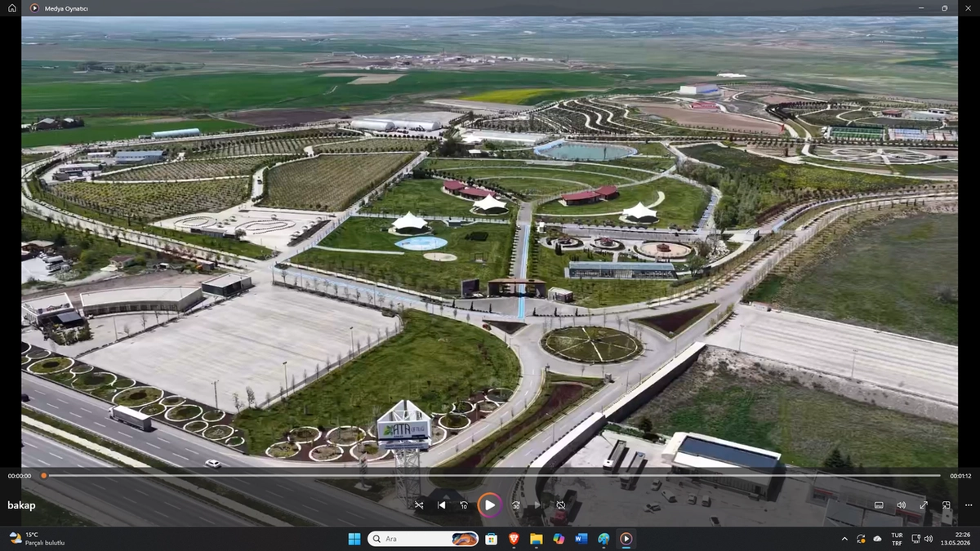Click the video title bakap
980x551 pixels.
pyautogui.click(x=22, y=505)
